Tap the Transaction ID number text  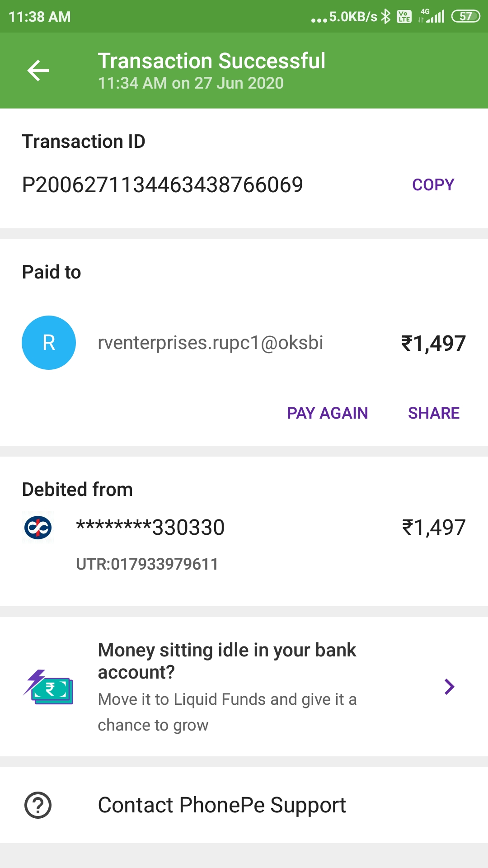point(163,185)
